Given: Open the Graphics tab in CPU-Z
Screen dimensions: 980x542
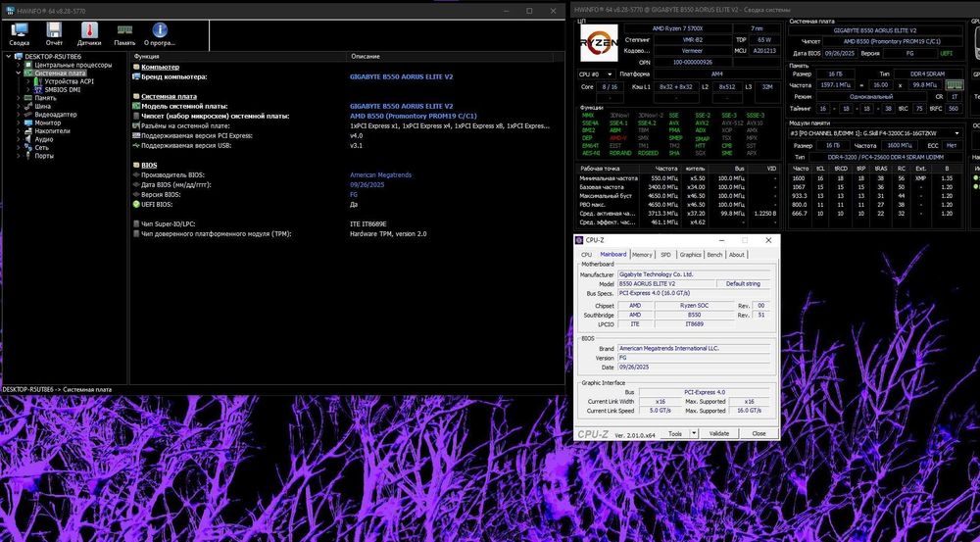Looking at the screenshot, I should [690, 255].
